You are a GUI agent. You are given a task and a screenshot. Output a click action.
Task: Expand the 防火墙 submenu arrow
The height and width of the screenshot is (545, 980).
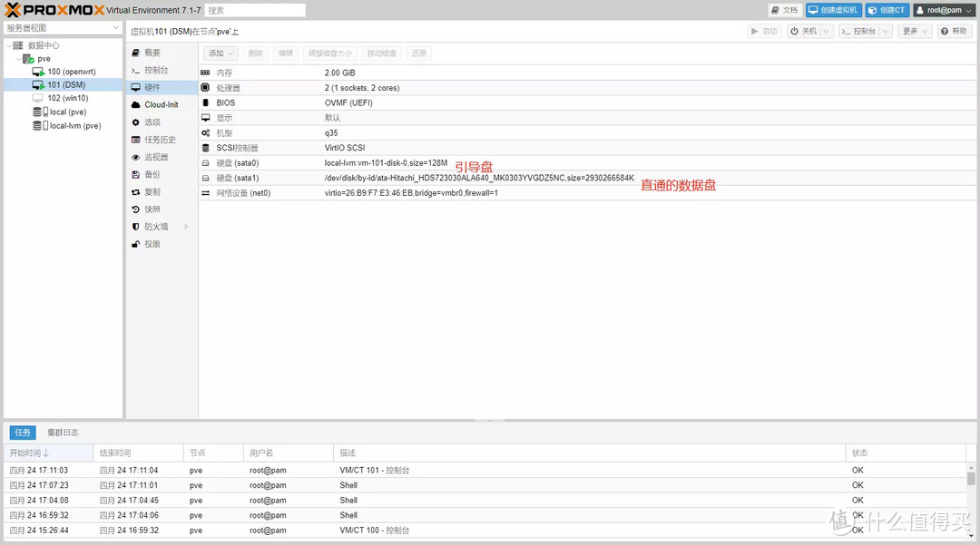(x=186, y=227)
